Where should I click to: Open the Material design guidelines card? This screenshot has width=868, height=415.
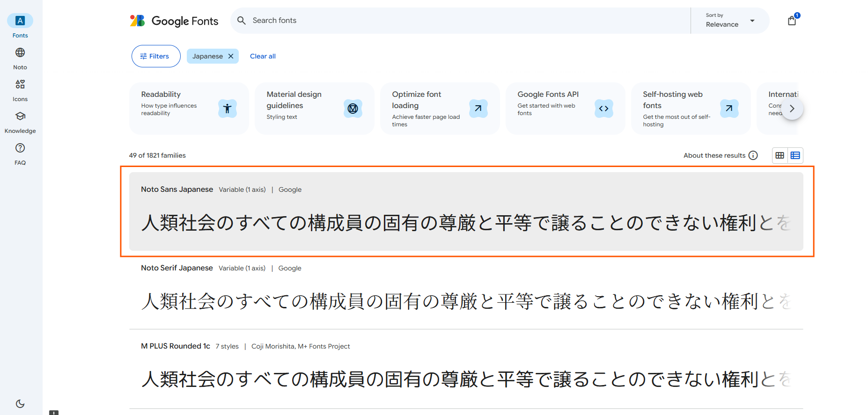click(x=314, y=109)
